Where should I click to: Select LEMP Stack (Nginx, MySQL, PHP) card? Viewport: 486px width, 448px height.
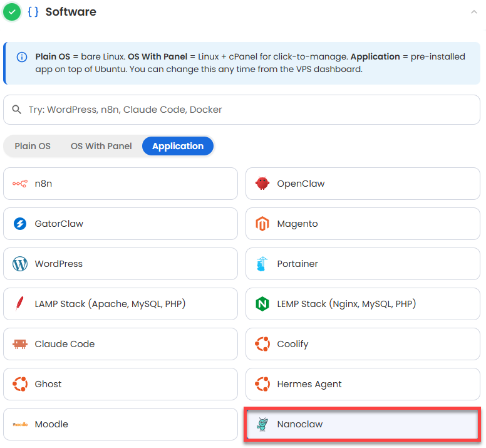363,304
